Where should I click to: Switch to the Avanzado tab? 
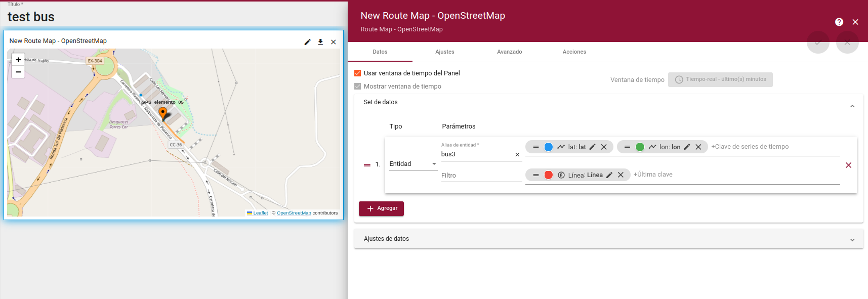tap(510, 52)
